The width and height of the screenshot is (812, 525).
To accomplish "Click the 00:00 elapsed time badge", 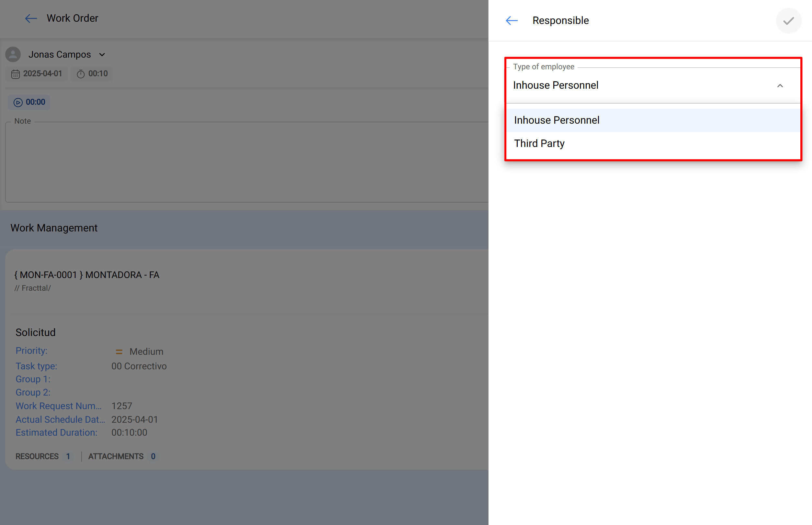I will pyautogui.click(x=29, y=102).
